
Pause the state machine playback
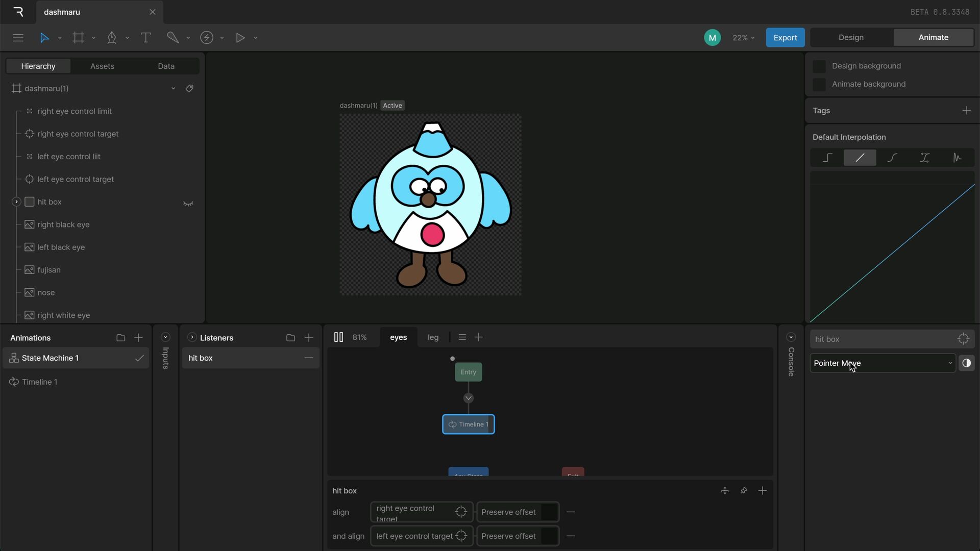[338, 337]
